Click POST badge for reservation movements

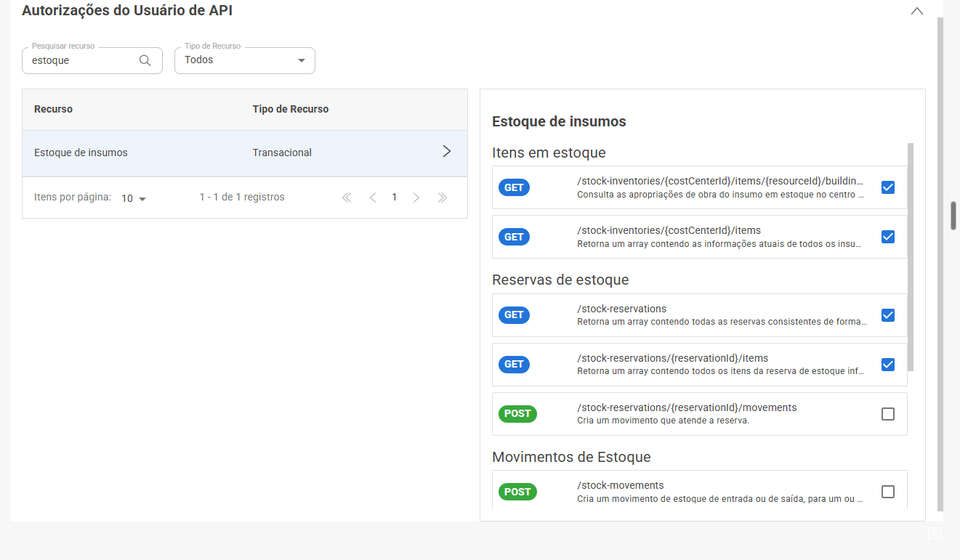coord(517,414)
